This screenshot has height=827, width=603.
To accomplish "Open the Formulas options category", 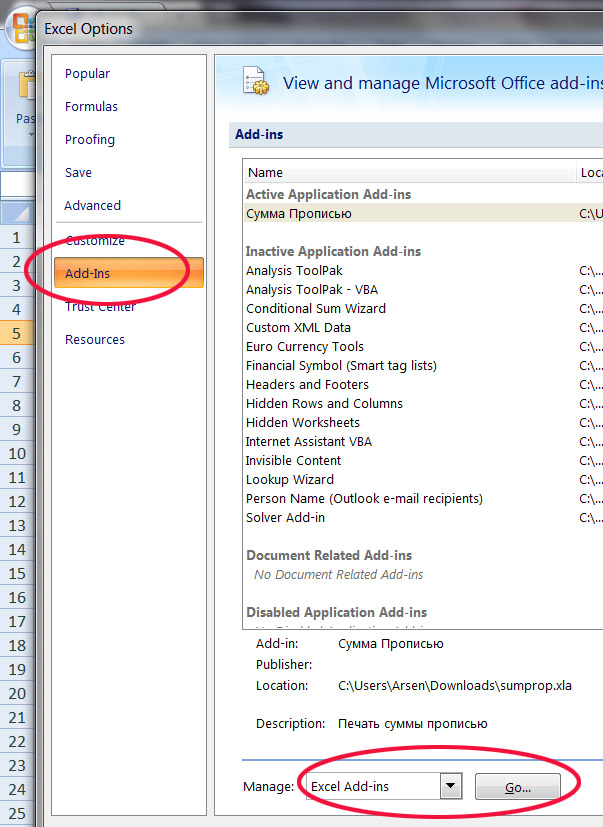I will pos(91,107).
